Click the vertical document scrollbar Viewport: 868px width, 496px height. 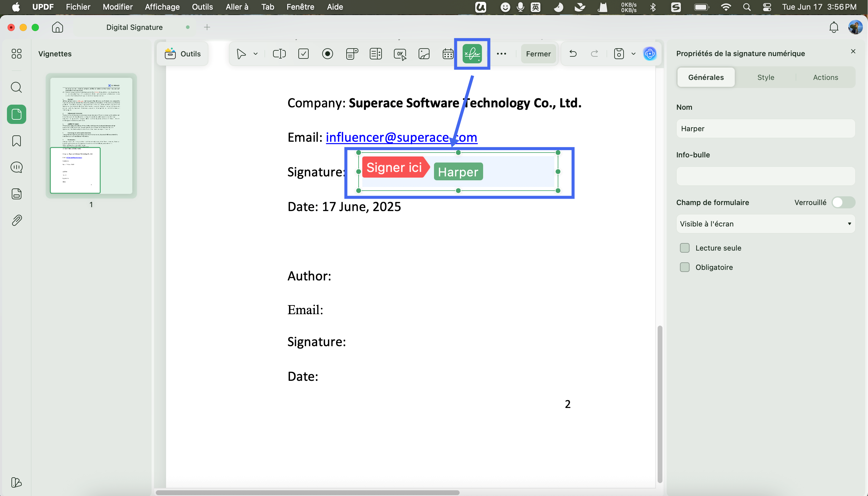pyautogui.click(x=660, y=404)
